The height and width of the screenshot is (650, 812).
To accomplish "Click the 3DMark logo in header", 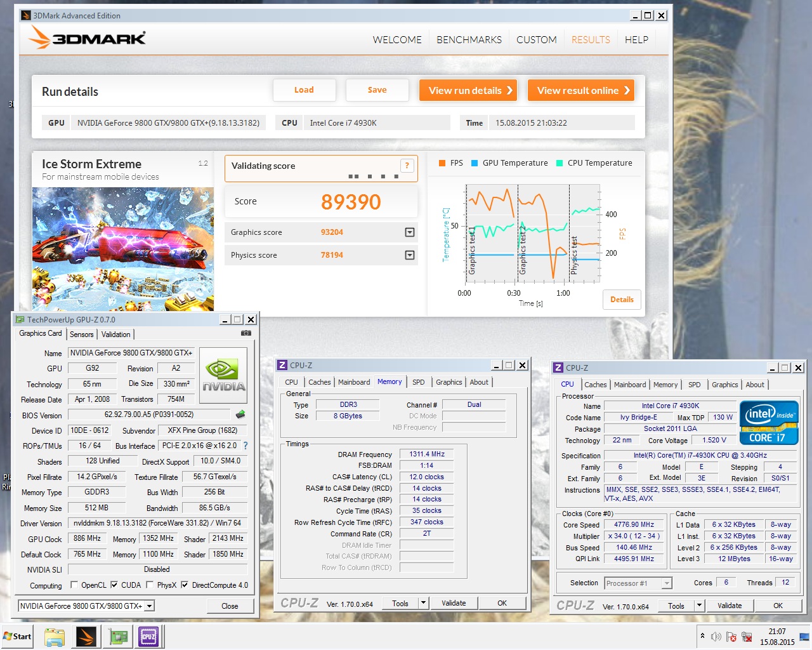I will pyautogui.click(x=88, y=38).
